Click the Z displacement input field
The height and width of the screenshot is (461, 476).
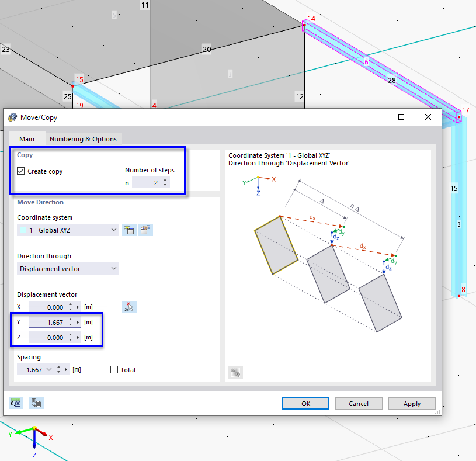pos(48,337)
